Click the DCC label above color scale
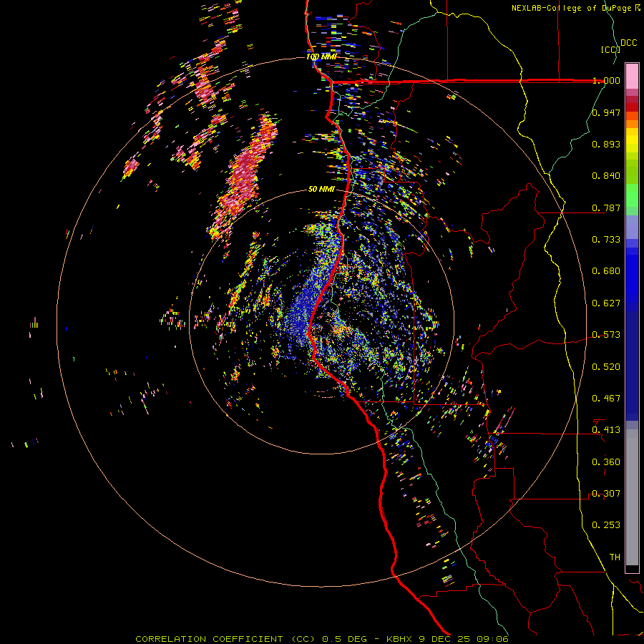 [x=628, y=43]
